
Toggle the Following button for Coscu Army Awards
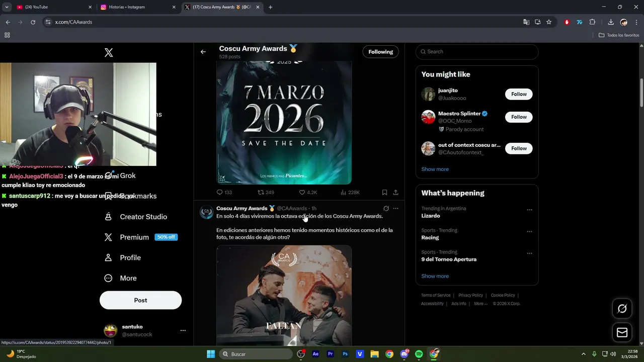381,52
